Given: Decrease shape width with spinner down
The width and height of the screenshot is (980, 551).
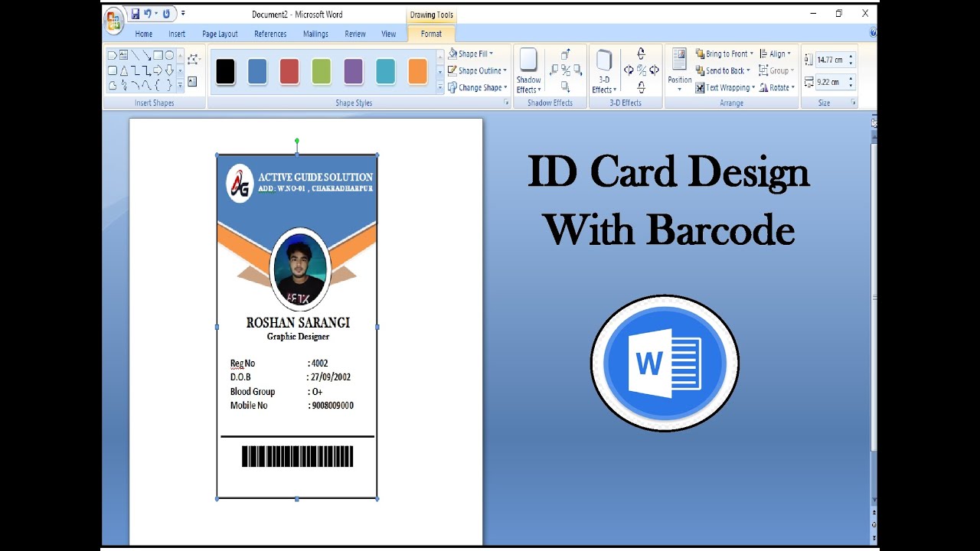Looking at the screenshot, I should pos(851,85).
